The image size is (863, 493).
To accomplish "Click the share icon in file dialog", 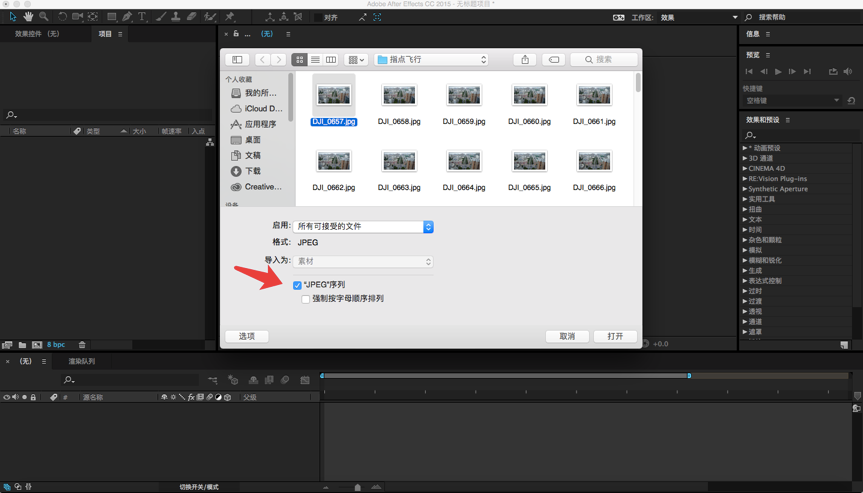I will point(525,60).
